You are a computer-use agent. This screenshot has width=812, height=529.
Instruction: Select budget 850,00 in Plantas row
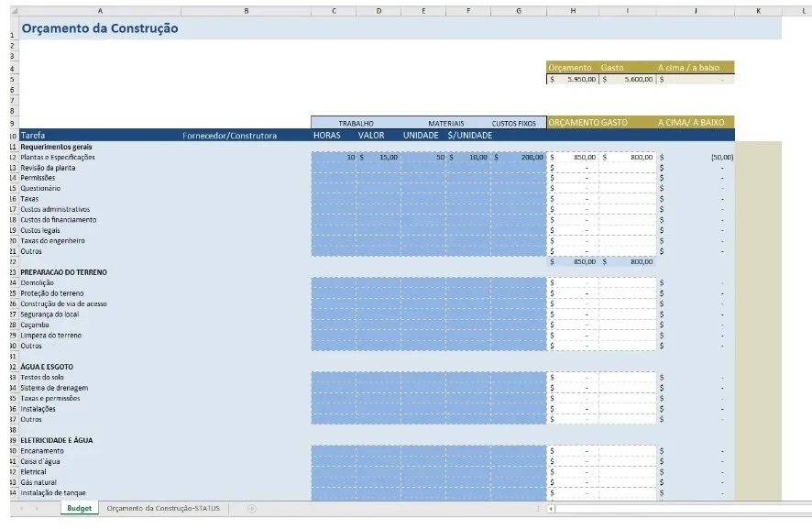tap(573, 157)
